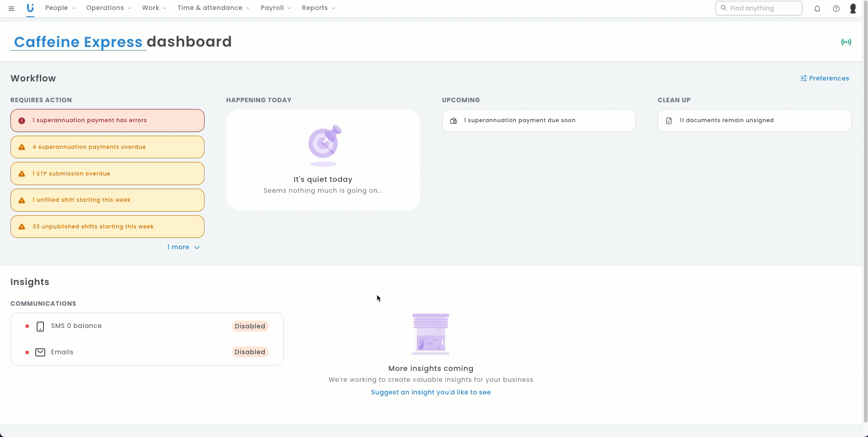Image resolution: width=868 pixels, height=437 pixels.
Task: Click the green live broadcast icon
Action: pos(846,42)
